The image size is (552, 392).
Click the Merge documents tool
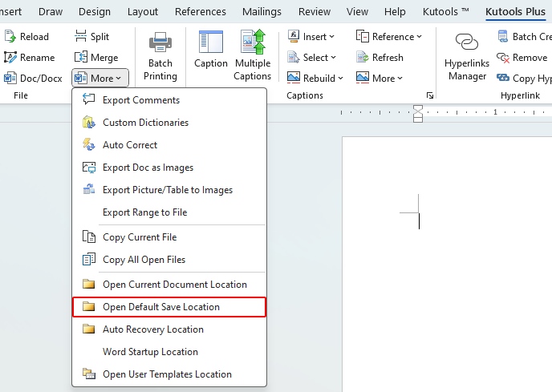95,58
